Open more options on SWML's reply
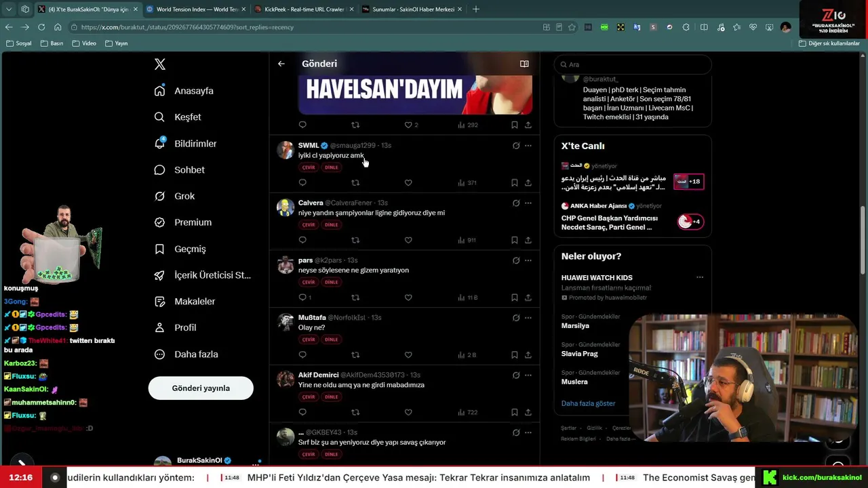The image size is (868, 488). click(528, 146)
